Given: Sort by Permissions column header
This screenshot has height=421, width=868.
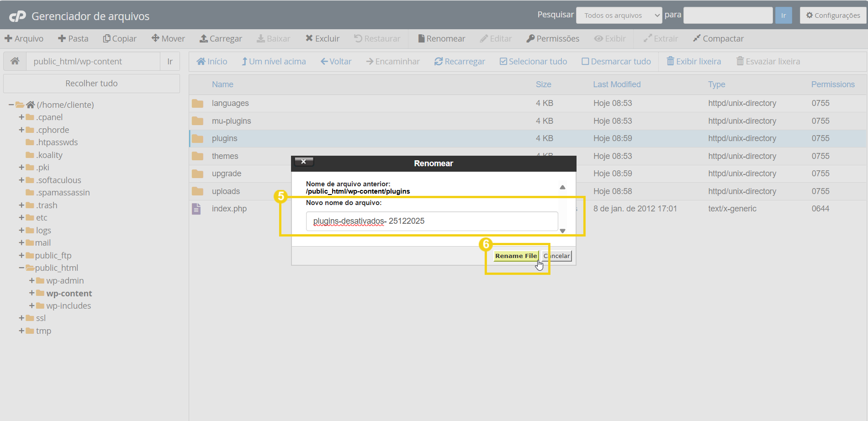Looking at the screenshot, I should pyautogui.click(x=833, y=84).
